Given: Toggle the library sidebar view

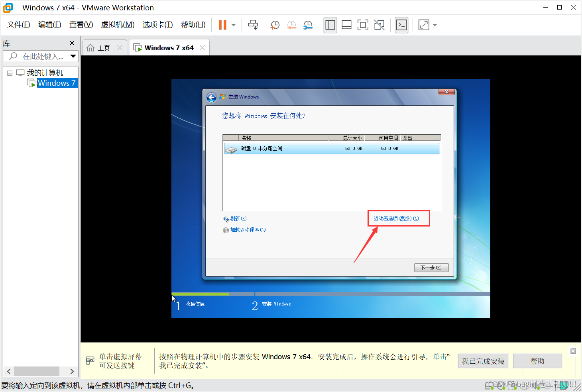Looking at the screenshot, I should (x=330, y=25).
